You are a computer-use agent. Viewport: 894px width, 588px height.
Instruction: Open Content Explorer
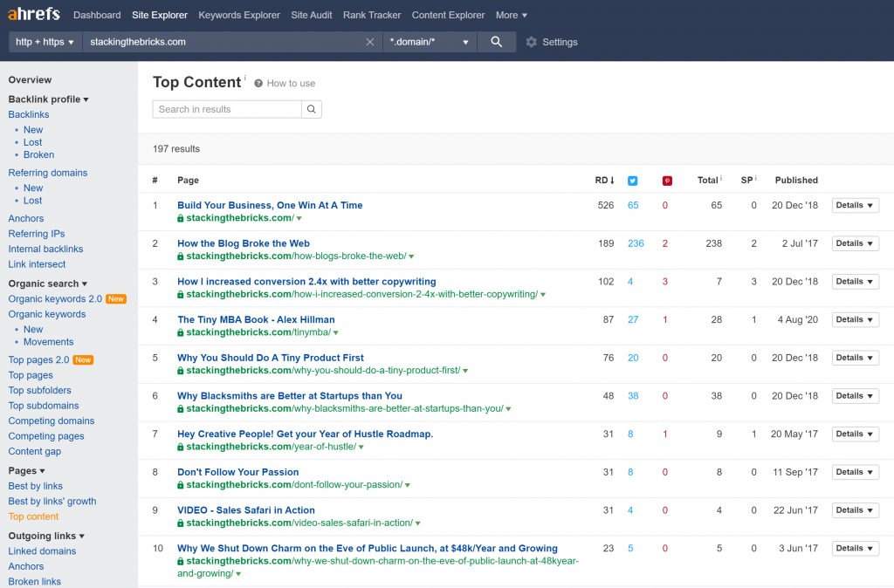coord(448,15)
